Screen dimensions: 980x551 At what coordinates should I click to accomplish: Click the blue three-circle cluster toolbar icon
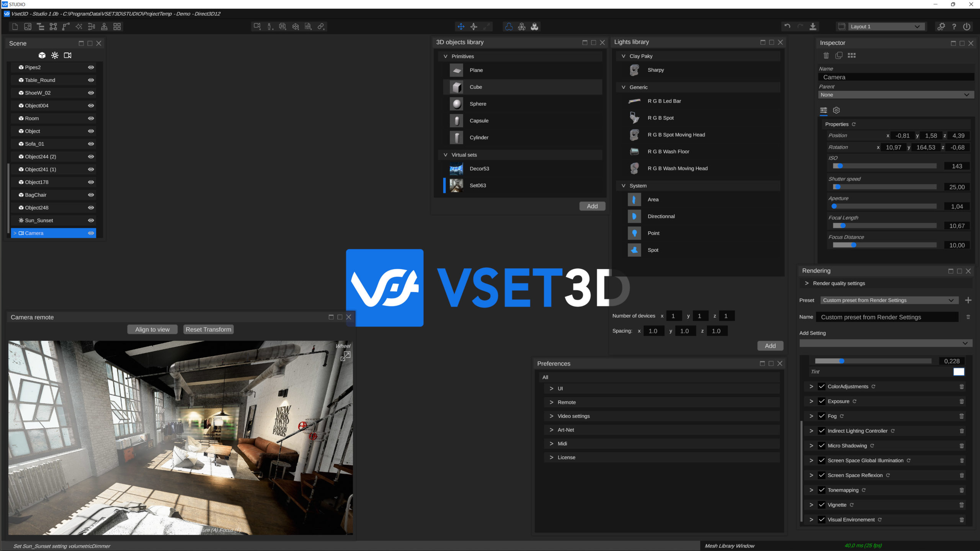pyautogui.click(x=509, y=26)
